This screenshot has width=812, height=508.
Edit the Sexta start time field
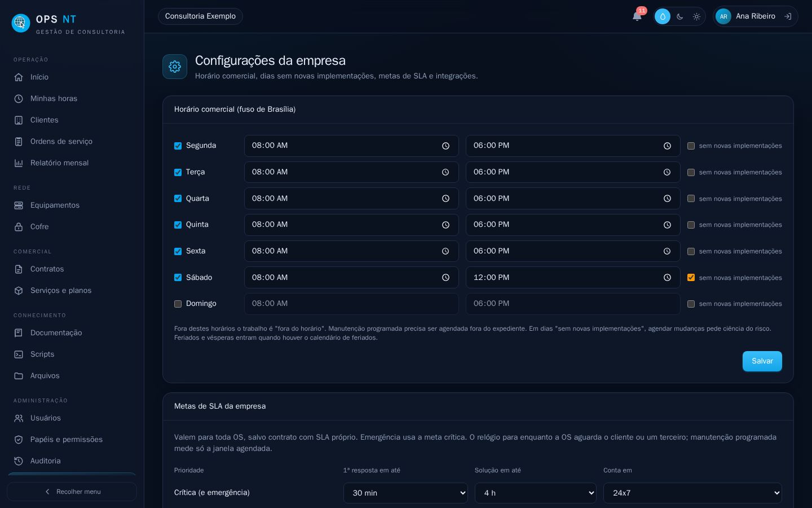click(351, 251)
